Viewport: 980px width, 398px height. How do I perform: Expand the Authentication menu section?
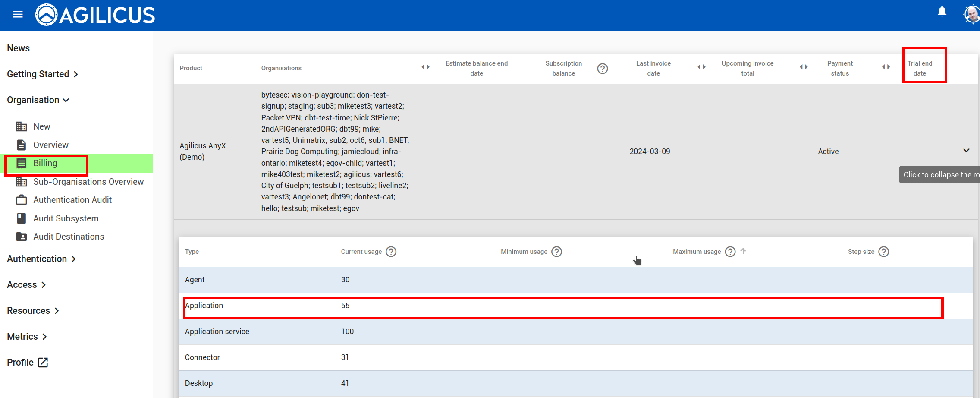(x=41, y=259)
